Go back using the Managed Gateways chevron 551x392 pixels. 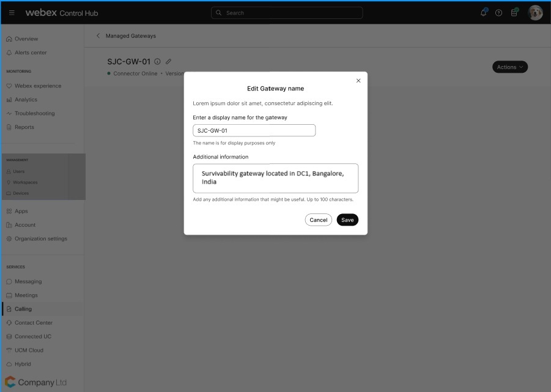click(98, 36)
